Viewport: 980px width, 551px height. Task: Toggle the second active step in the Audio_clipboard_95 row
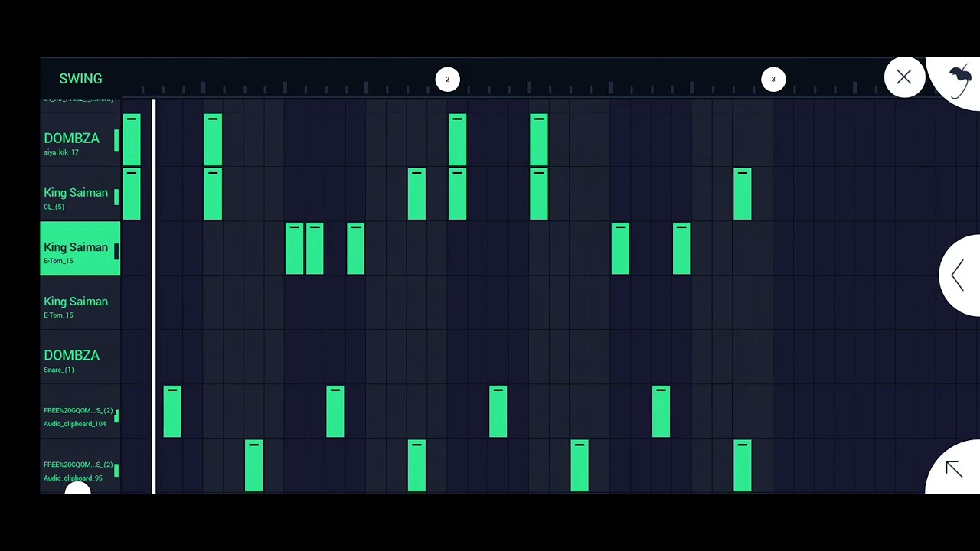[x=416, y=466]
